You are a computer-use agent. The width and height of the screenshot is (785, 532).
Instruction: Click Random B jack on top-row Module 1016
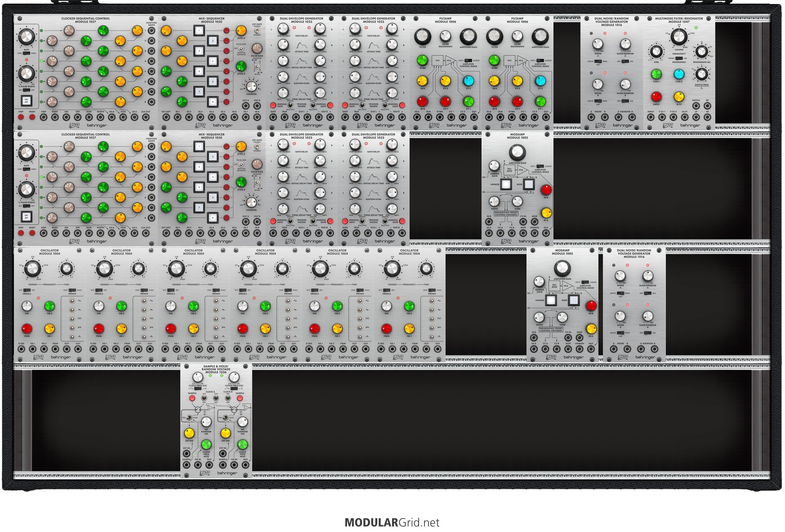632,117
